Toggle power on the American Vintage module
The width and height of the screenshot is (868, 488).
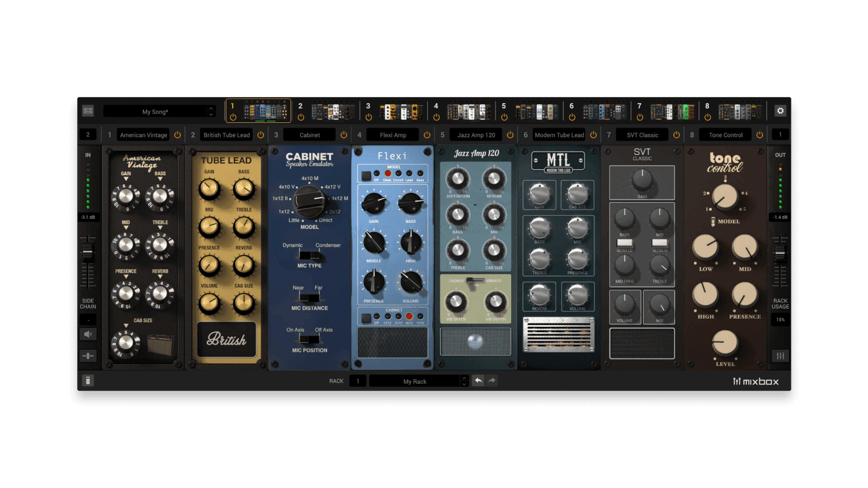[177, 135]
